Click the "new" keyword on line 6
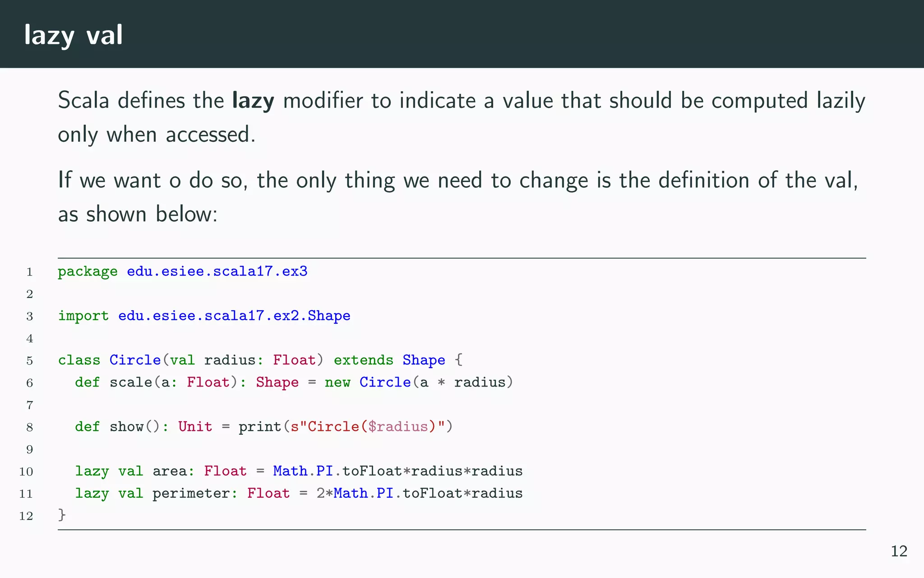Viewport: 924px width, 578px height. (x=337, y=382)
